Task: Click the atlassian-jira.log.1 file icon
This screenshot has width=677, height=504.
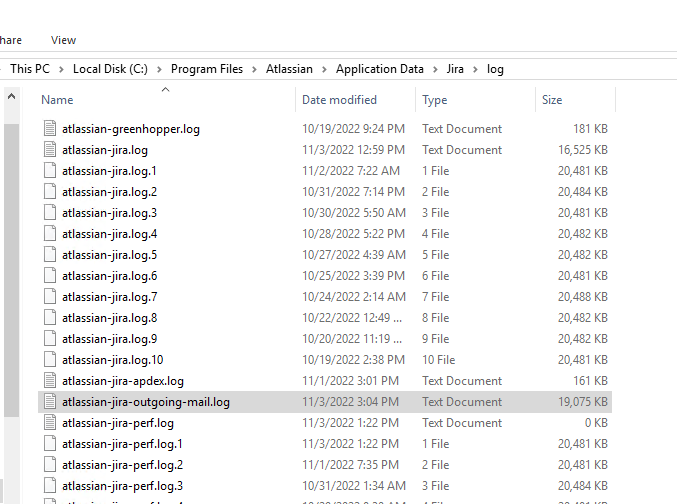Action: pos(50,171)
